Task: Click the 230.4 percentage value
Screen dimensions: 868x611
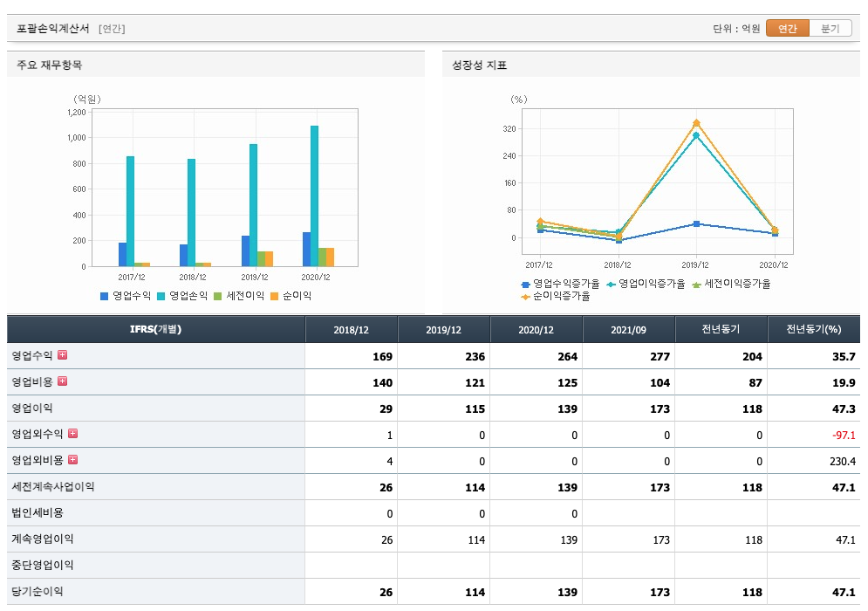Action: pyautogui.click(x=843, y=462)
